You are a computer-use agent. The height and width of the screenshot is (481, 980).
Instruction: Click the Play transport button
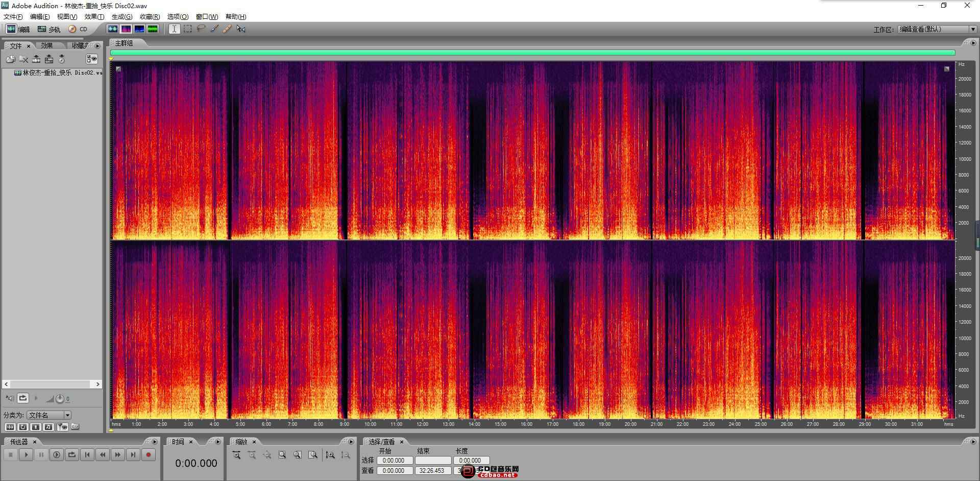[26, 454]
